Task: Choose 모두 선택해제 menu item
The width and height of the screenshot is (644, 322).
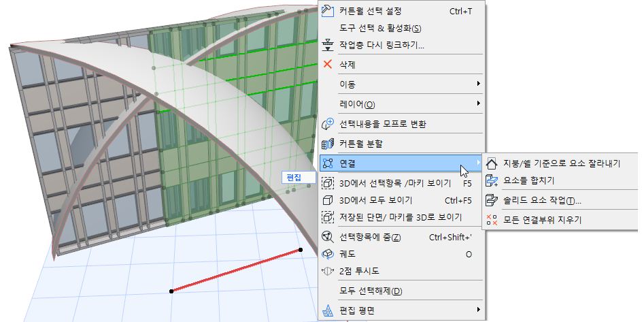Action: 401,291
